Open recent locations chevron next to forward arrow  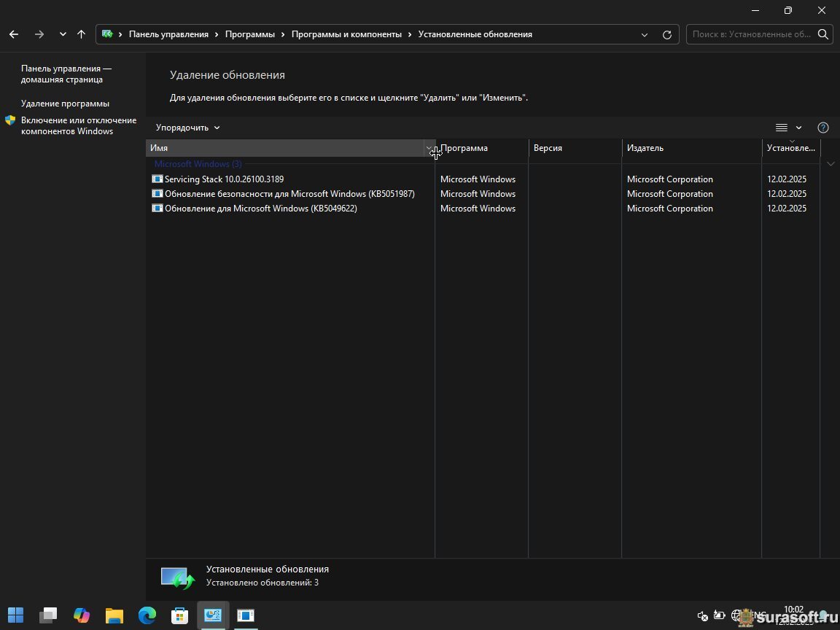coord(63,34)
